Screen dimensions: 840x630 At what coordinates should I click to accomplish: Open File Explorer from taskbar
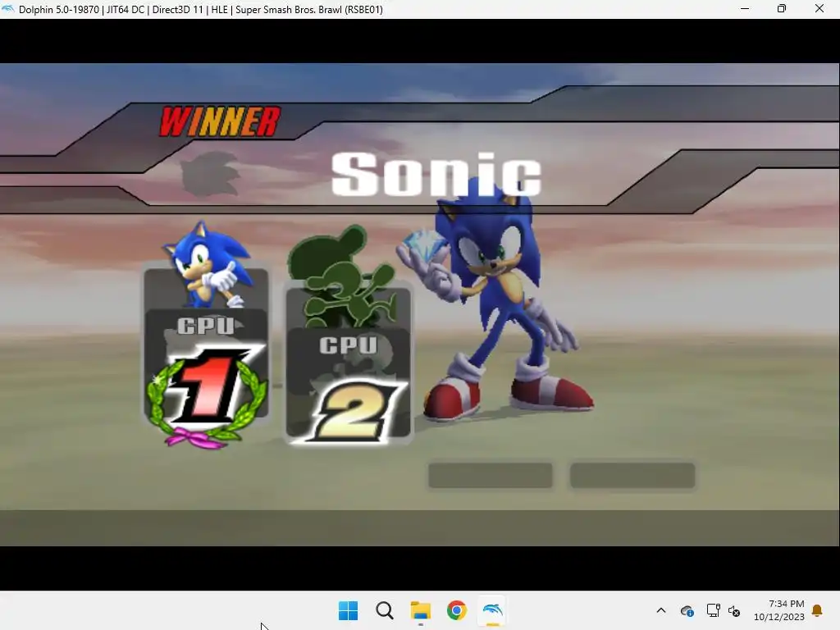pyautogui.click(x=421, y=610)
